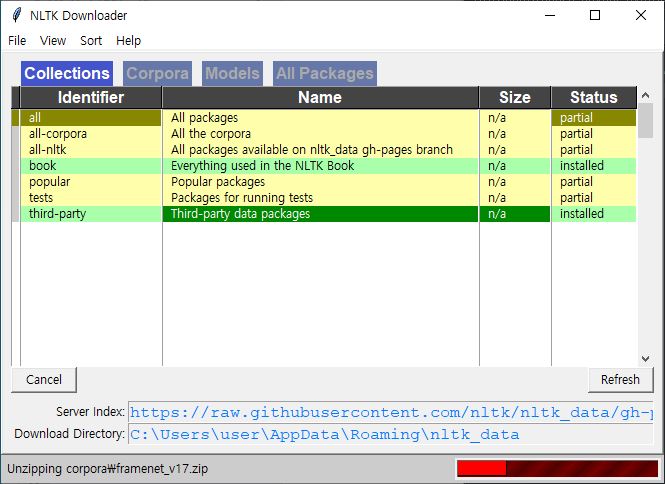Open the Sort menu

coord(91,41)
